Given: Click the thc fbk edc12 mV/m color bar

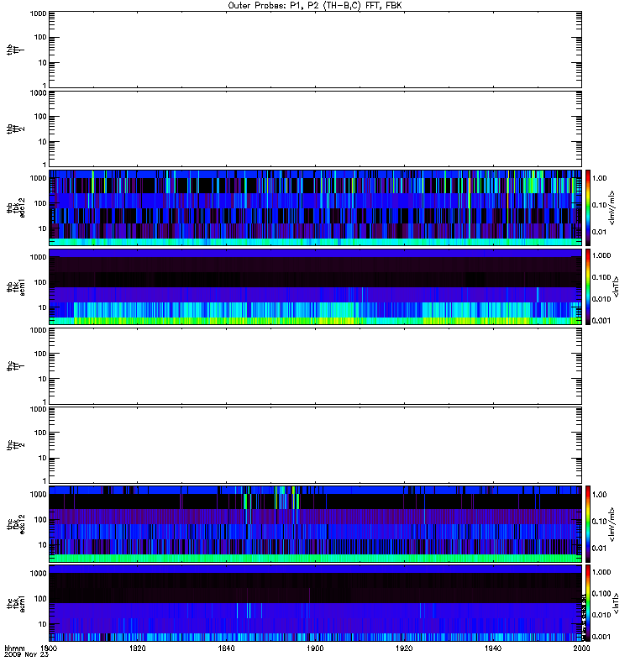Looking at the screenshot, I should click(x=588, y=524).
